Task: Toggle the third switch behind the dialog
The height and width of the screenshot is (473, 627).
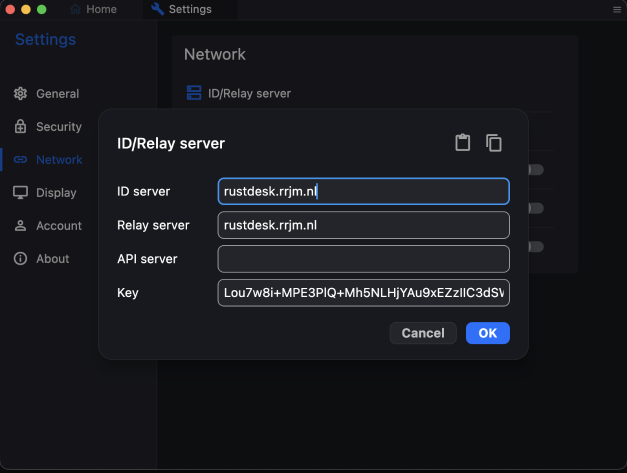Action: tap(536, 246)
